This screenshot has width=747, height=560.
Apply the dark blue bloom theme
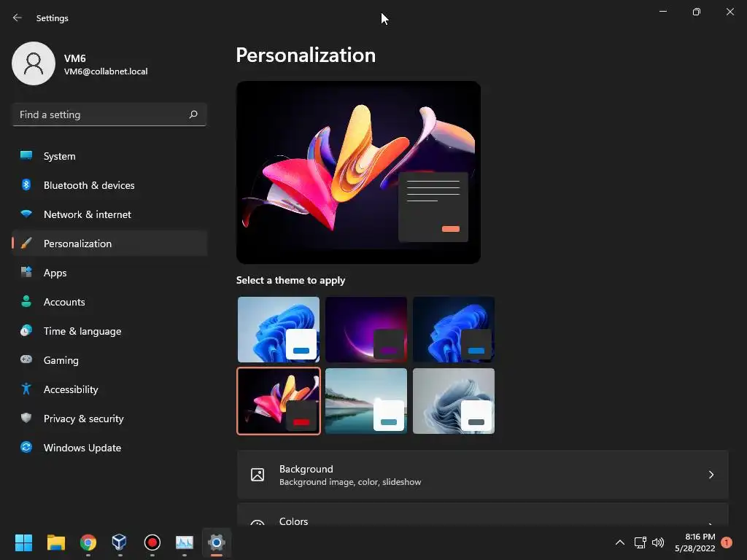(454, 330)
